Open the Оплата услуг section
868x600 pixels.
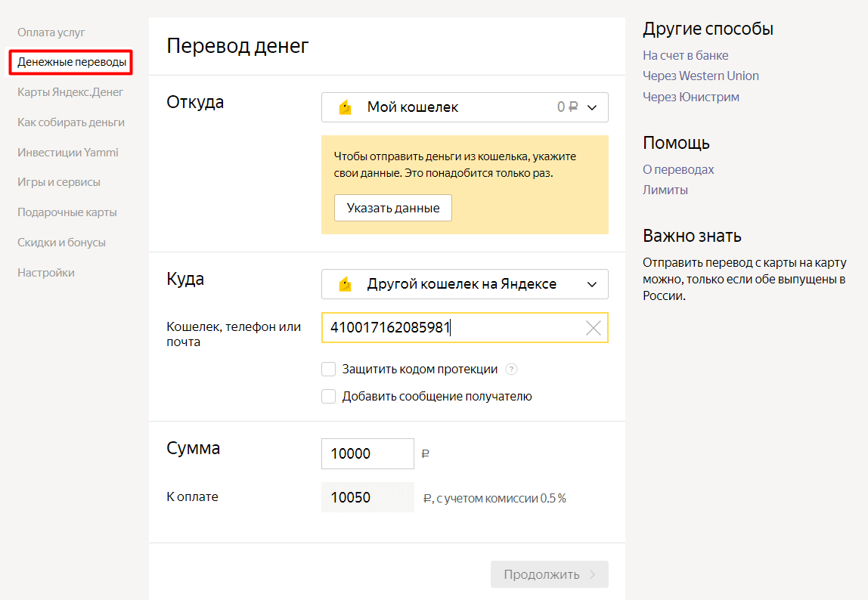51,32
